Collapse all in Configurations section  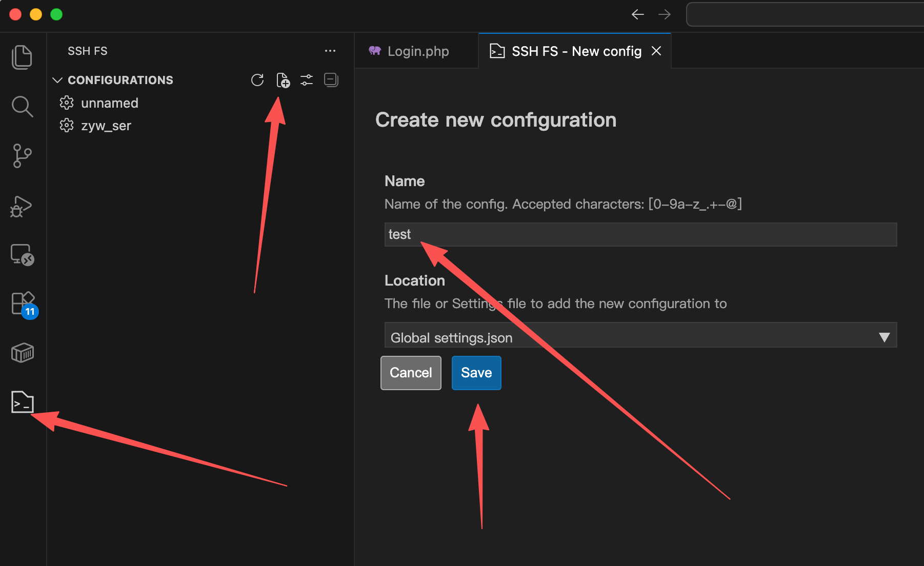point(331,80)
